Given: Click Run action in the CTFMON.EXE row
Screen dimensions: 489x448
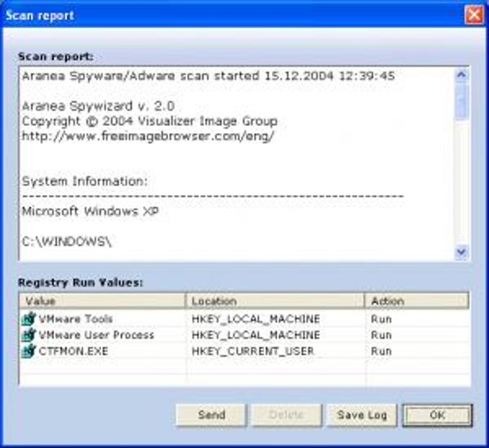Looking at the screenshot, I should click(381, 352).
